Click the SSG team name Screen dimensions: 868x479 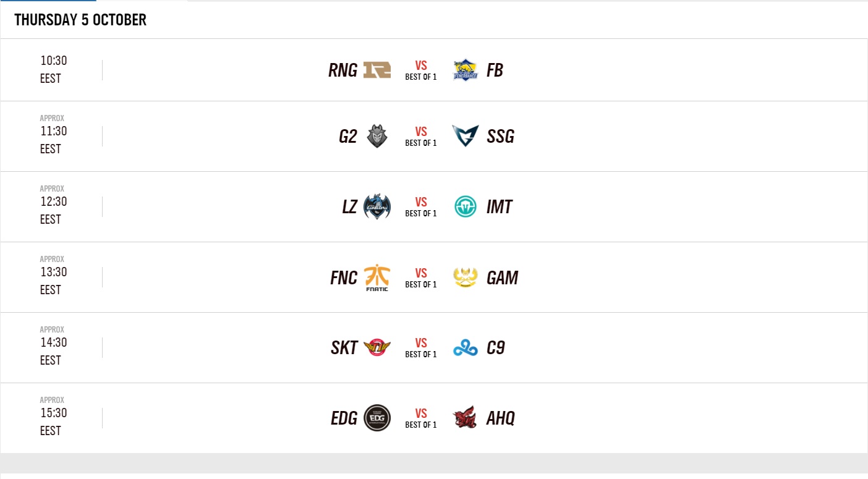pos(500,137)
